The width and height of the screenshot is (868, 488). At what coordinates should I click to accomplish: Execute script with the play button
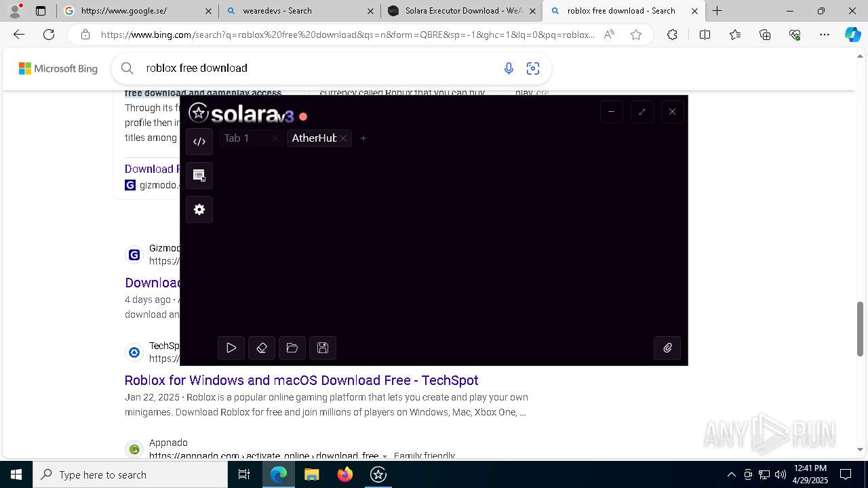click(x=231, y=348)
